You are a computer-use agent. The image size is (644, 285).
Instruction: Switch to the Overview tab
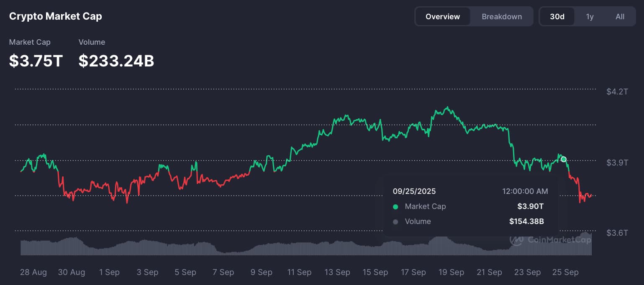pyautogui.click(x=442, y=17)
